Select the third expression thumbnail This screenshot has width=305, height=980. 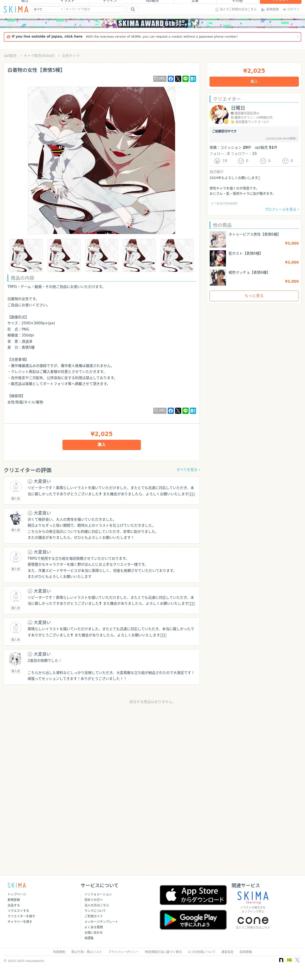point(101,256)
